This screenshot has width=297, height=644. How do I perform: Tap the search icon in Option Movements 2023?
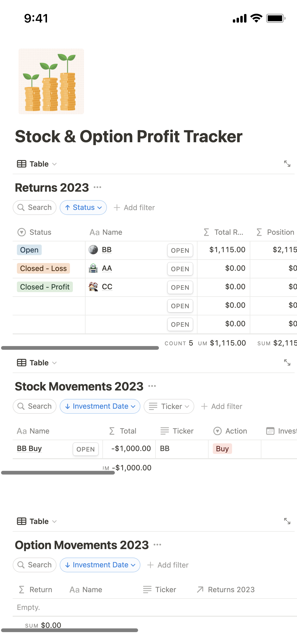tap(21, 565)
